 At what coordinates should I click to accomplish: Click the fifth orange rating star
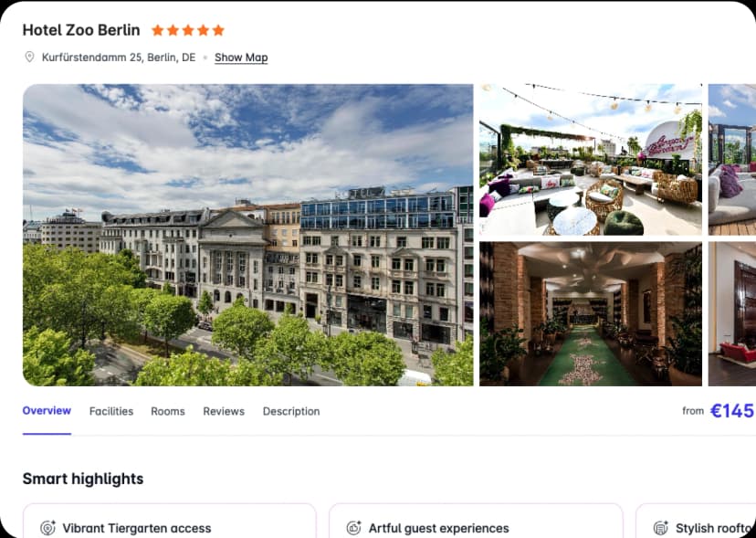[218, 30]
